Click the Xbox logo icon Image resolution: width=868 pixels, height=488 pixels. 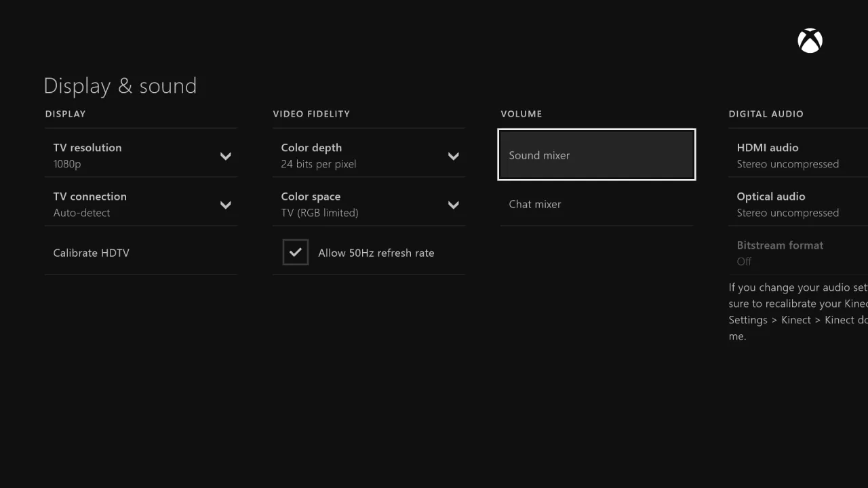pyautogui.click(x=810, y=41)
